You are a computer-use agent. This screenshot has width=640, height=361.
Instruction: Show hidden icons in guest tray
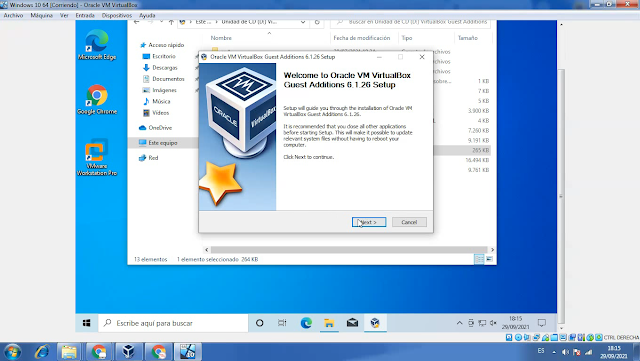(x=460, y=323)
